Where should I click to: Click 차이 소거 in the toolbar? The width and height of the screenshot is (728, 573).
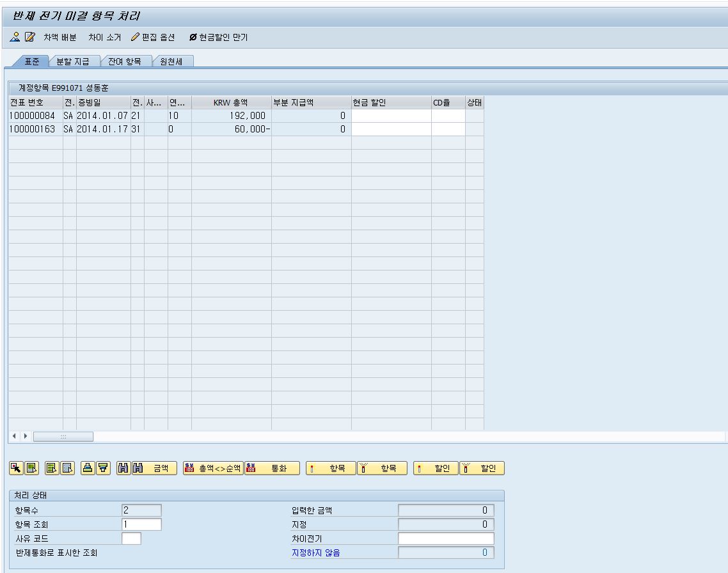pyautogui.click(x=104, y=38)
